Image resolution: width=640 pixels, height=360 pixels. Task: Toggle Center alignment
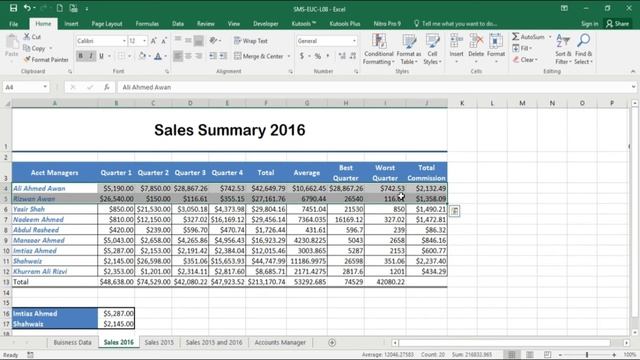pos(188,56)
